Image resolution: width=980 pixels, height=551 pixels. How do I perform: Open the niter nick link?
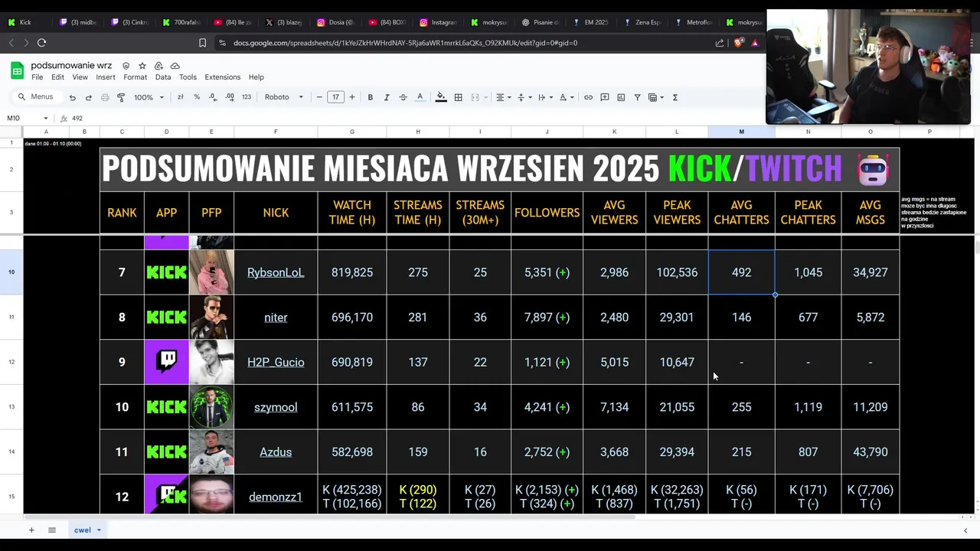point(276,318)
